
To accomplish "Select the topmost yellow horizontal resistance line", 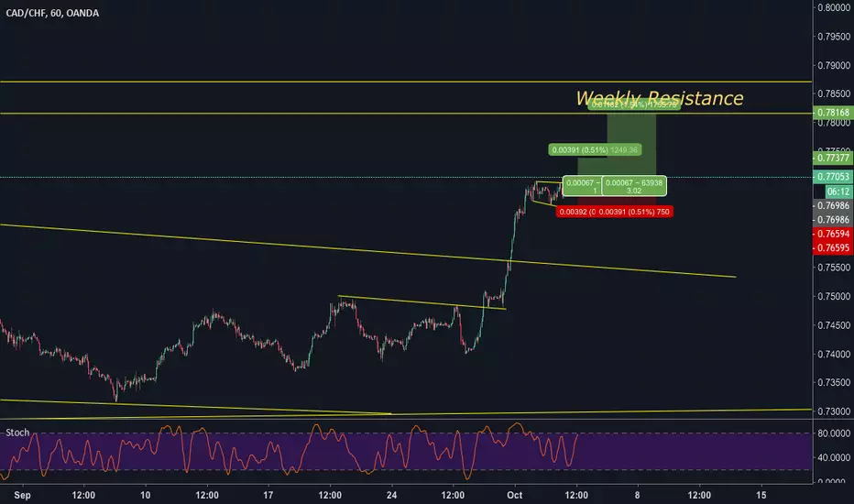I will click(406, 82).
